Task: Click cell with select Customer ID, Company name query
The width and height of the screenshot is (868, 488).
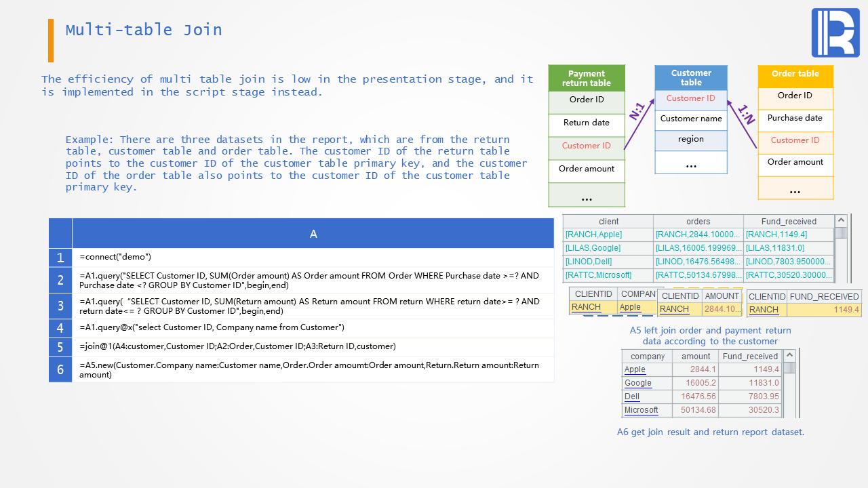Action: pos(313,328)
